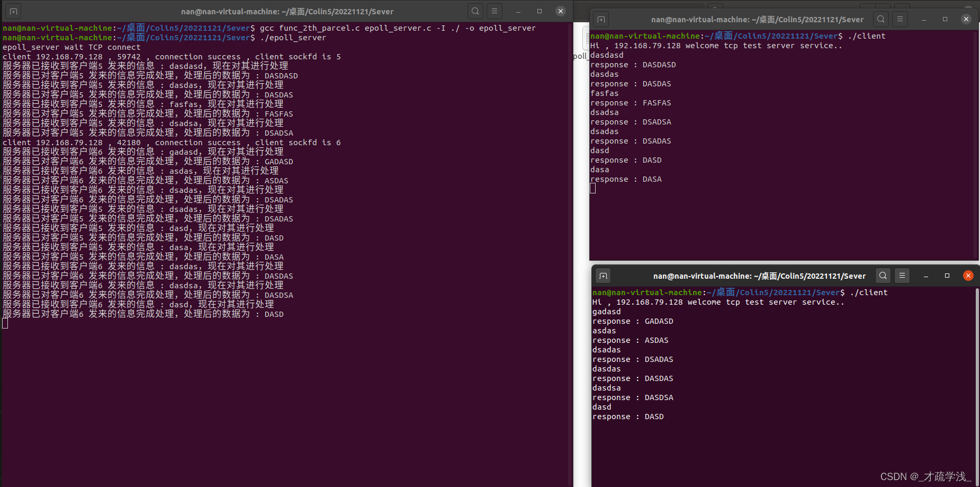Open search in the bottom client terminal
The image size is (980, 487).
point(883,276)
